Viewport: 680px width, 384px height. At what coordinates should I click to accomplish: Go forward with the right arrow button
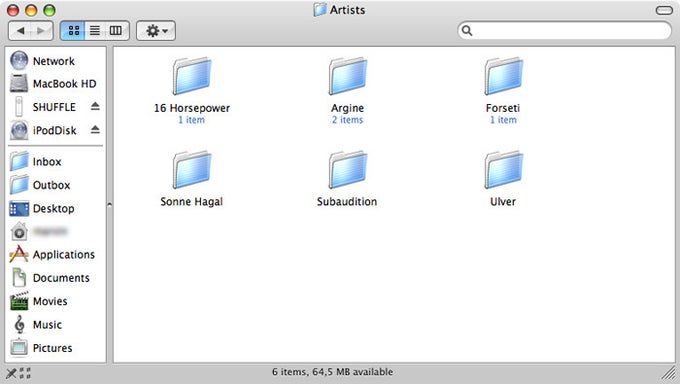coord(42,30)
